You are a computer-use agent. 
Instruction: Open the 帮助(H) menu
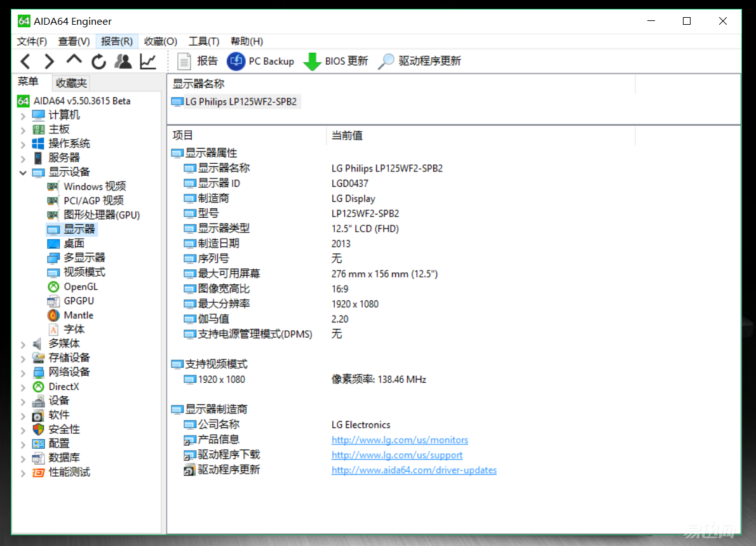point(246,41)
